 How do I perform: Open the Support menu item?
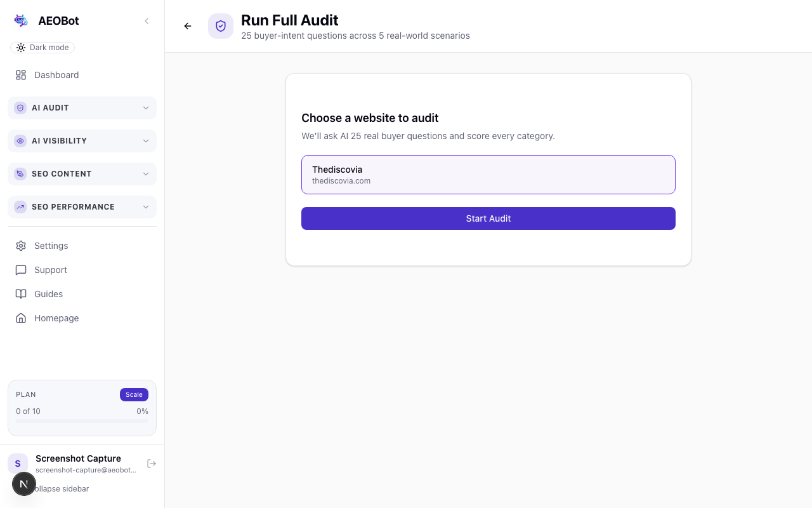82,270
